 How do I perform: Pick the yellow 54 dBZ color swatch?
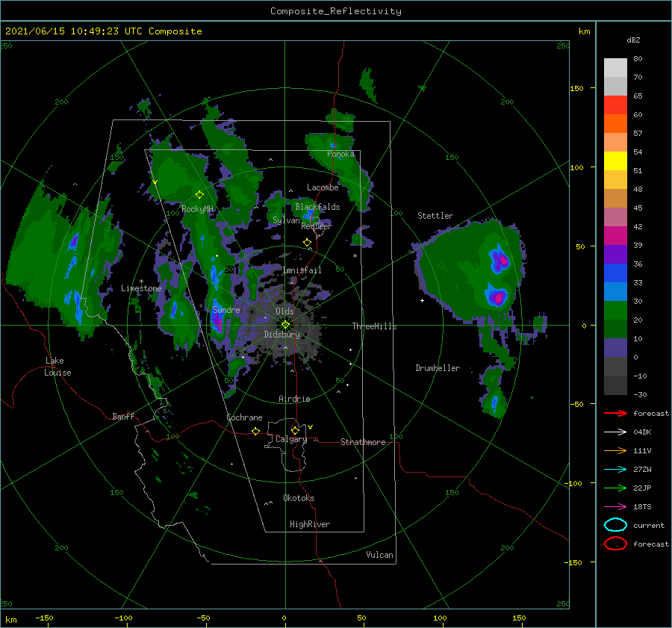[x=615, y=161]
